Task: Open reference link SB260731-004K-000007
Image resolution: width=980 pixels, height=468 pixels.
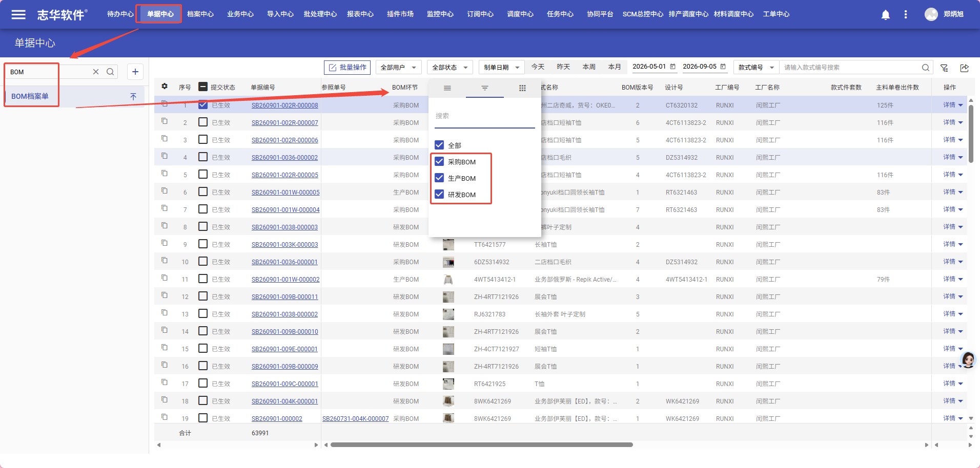Action: tap(355, 419)
